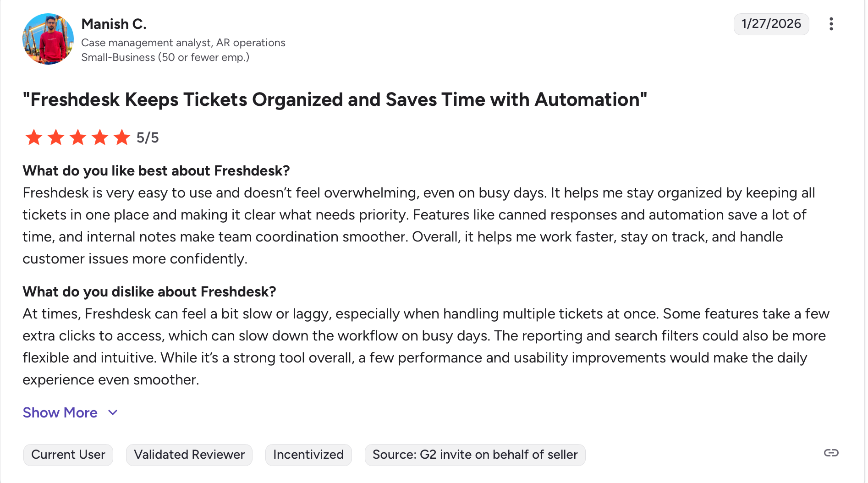Open reviewer name Manish C.
This screenshot has width=868, height=483.
tap(114, 24)
